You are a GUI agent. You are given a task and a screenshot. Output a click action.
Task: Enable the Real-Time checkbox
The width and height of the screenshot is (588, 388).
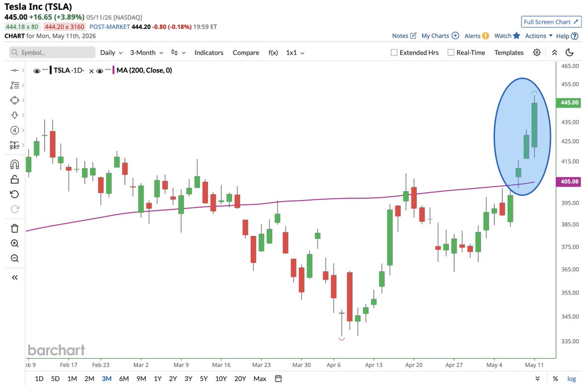pyautogui.click(x=451, y=52)
